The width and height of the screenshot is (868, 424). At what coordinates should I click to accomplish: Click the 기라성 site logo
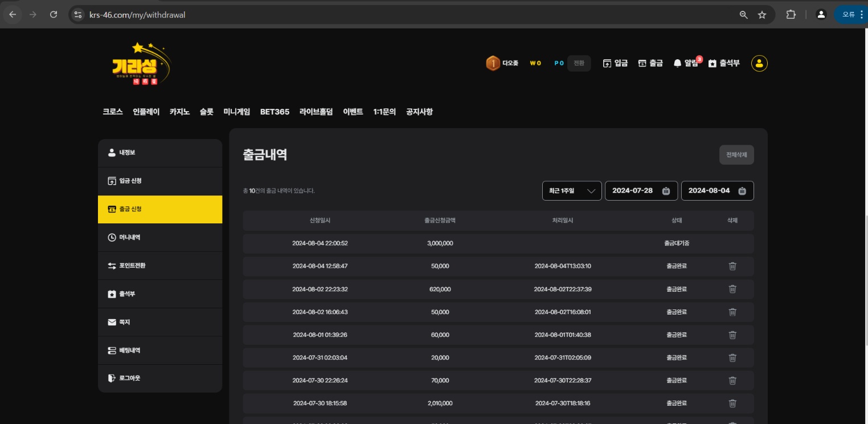(x=141, y=64)
